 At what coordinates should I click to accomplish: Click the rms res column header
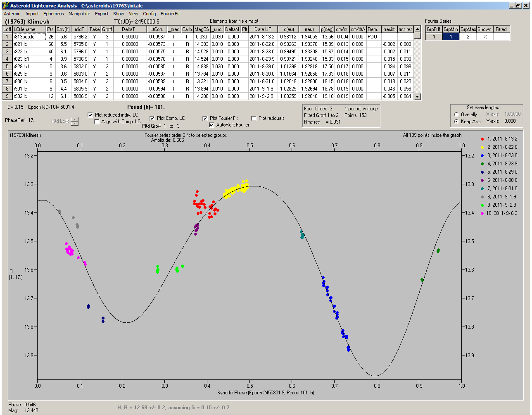coord(405,29)
